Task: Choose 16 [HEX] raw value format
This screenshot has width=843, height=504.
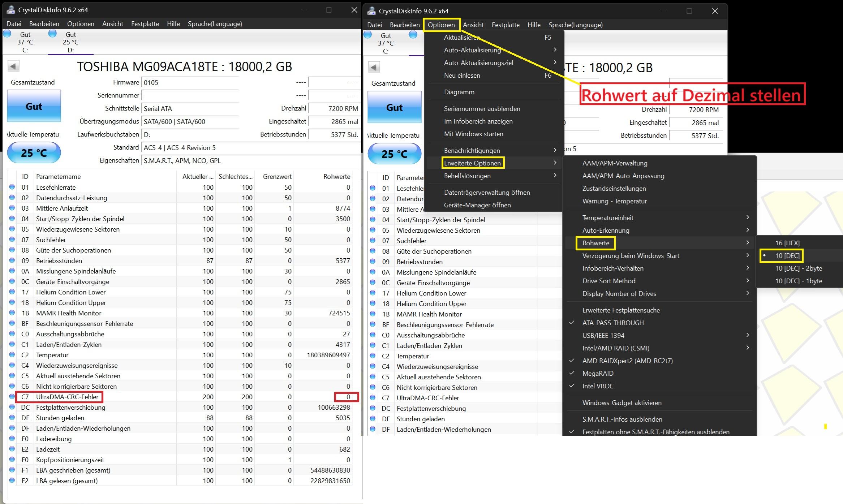Action: click(x=787, y=243)
